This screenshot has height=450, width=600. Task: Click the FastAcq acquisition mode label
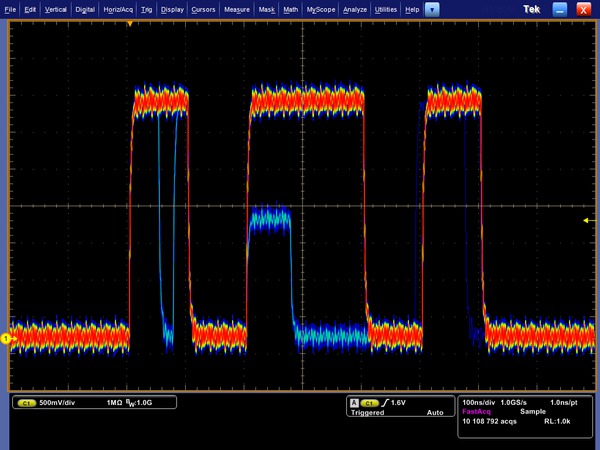[x=475, y=412]
